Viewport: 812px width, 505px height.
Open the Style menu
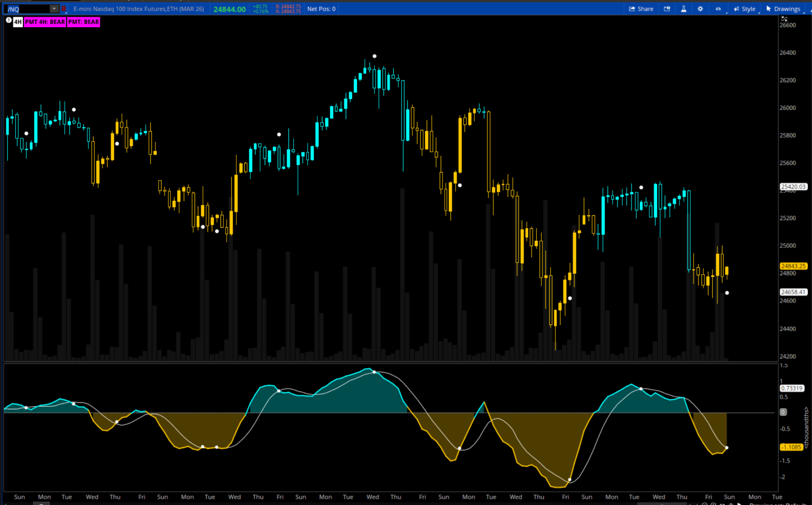point(745,9)
